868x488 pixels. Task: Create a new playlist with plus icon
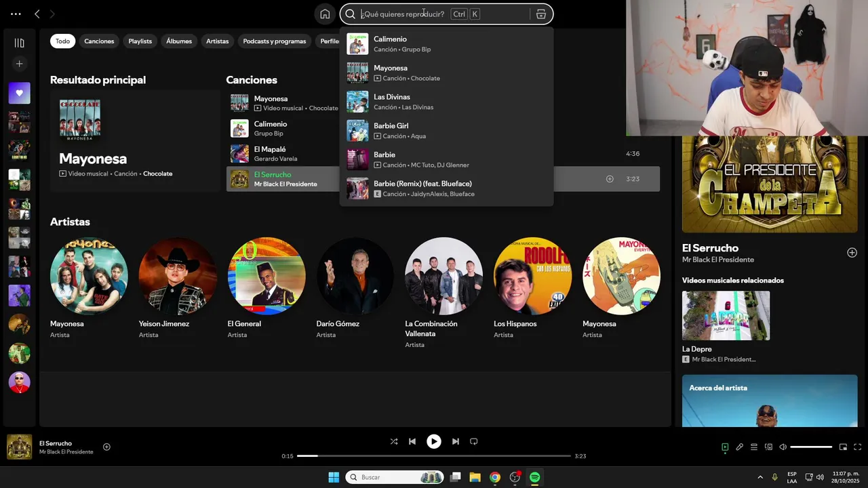(x=19, y=64)
